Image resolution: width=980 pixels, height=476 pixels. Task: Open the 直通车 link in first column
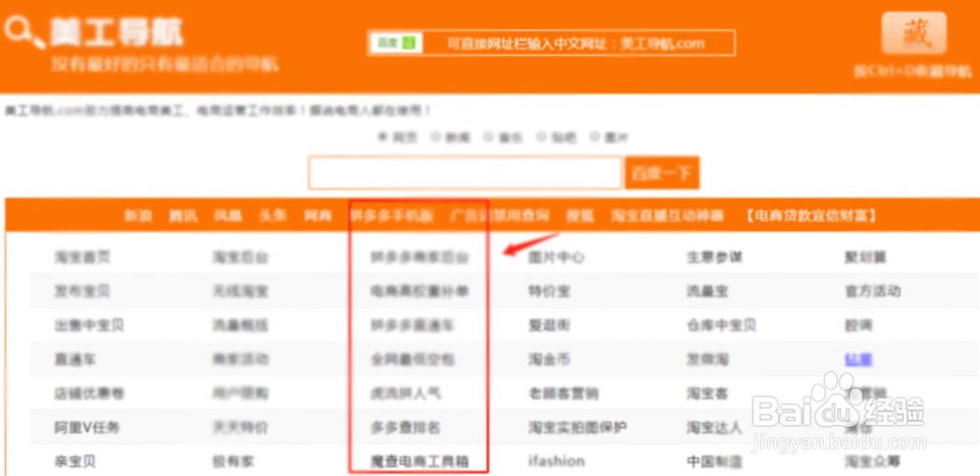[x=75, y=359]
